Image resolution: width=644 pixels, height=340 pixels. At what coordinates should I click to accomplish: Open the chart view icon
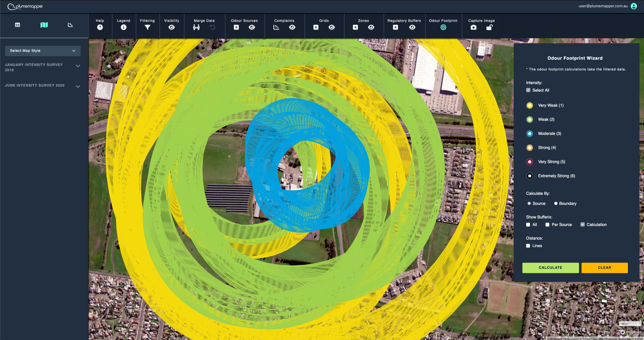(70, 25)
